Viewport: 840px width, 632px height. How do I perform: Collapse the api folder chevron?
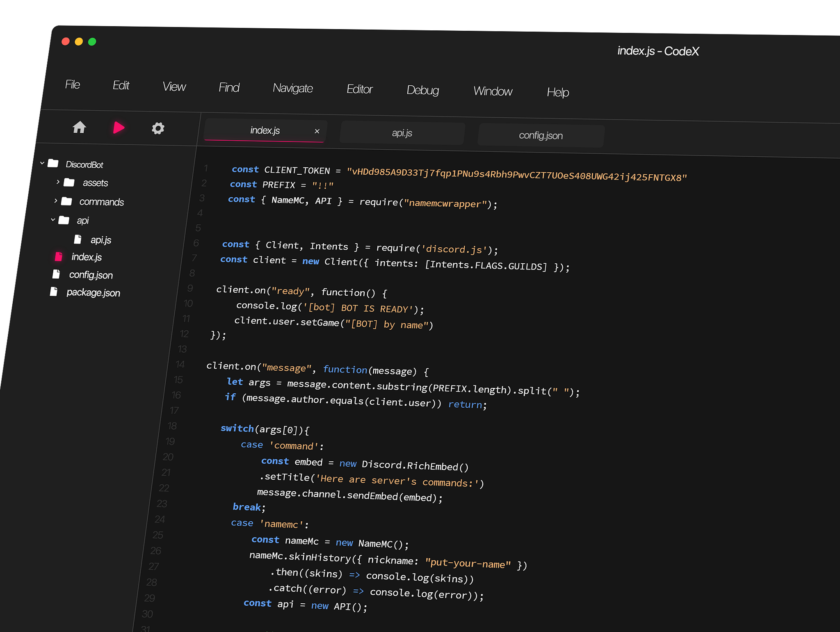coord(52,219)
